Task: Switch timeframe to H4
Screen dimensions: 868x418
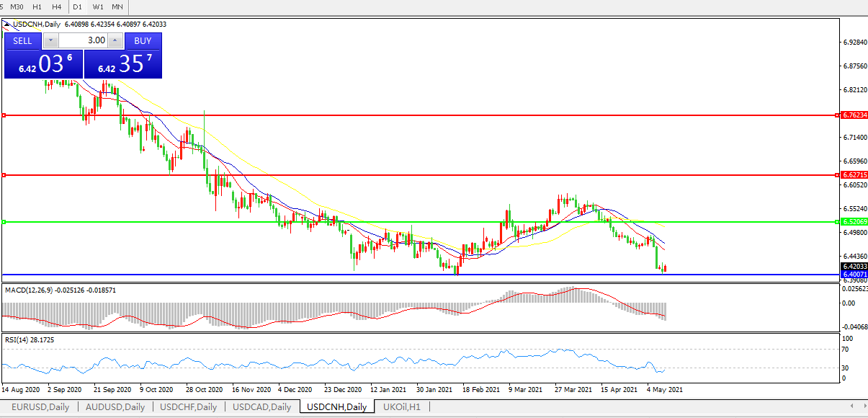Action: [56, 6]
